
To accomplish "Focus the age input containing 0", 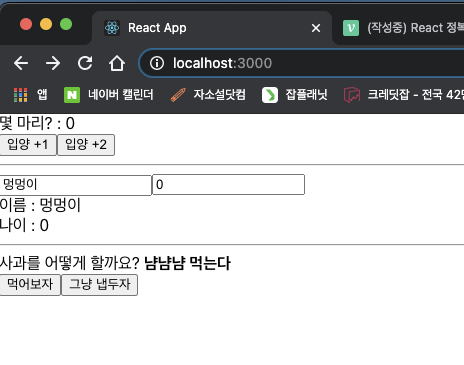I will point(228,184).
